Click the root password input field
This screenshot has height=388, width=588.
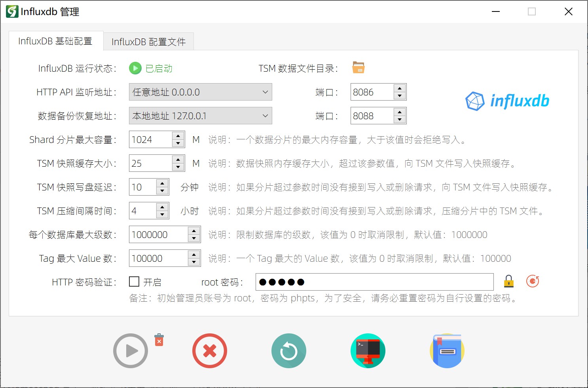click(375, 282)
